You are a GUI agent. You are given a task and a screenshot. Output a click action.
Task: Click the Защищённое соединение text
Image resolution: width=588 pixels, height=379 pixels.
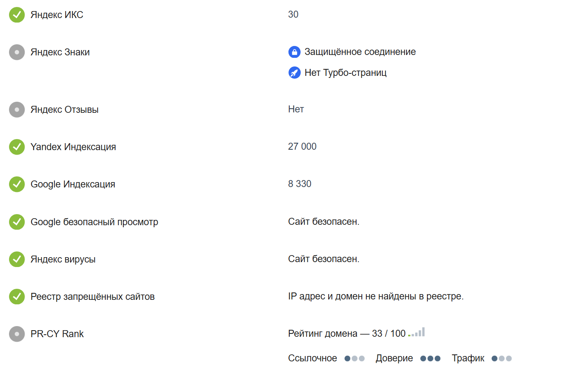point(360,52)
